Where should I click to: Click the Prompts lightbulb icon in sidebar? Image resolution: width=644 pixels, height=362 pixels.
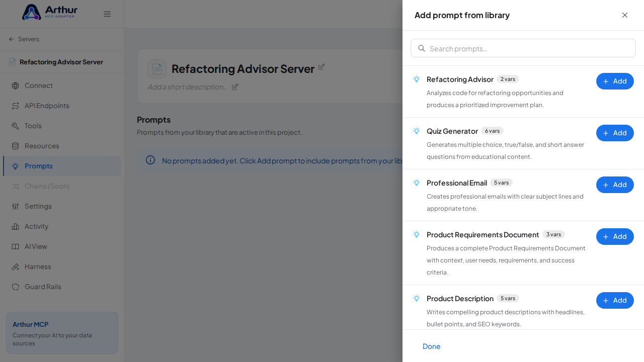tap(16, 166)
